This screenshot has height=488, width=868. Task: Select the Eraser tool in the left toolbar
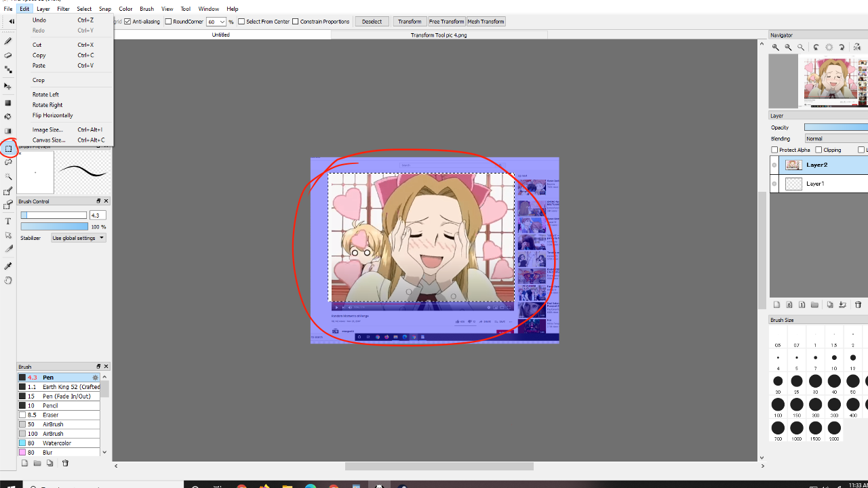click(8, 56)
